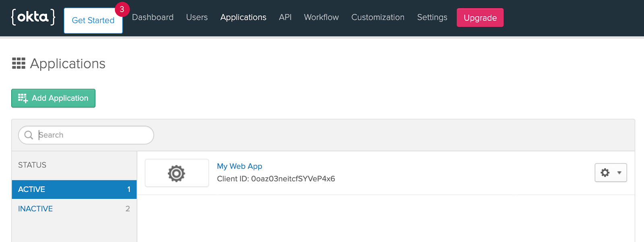The width and height of the screenshot is (644, 242).
Task: Click the red notification badge showing 3
Action: tap(122, 9)
